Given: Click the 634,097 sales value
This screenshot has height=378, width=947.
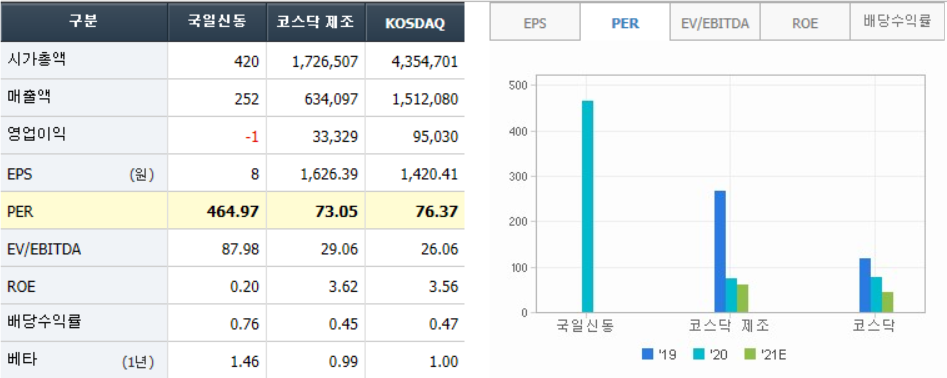Looking at the screenshot, I should [x=332, y=98].
